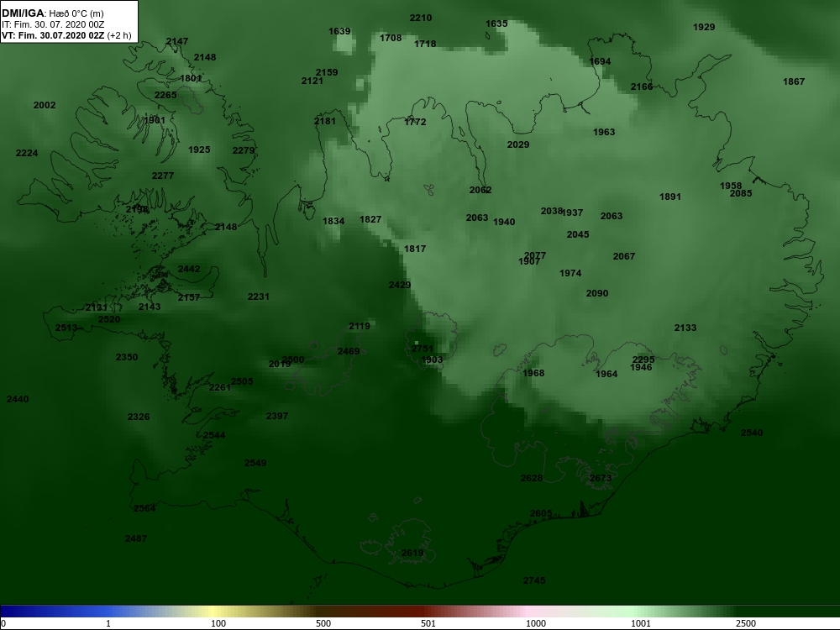Viewport: 840px width, 630px height.
Task: Select the 2231 value in the west
Action: click(258, 297)
